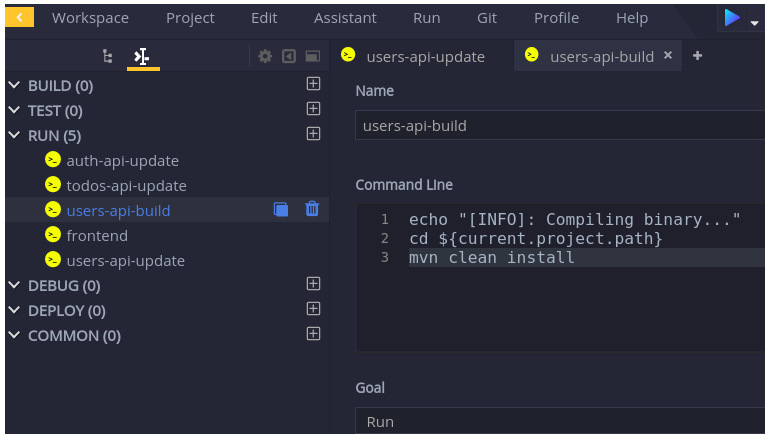
Task: Delete users-api-build with the trash icon
Action: click(x=312, y=209)
